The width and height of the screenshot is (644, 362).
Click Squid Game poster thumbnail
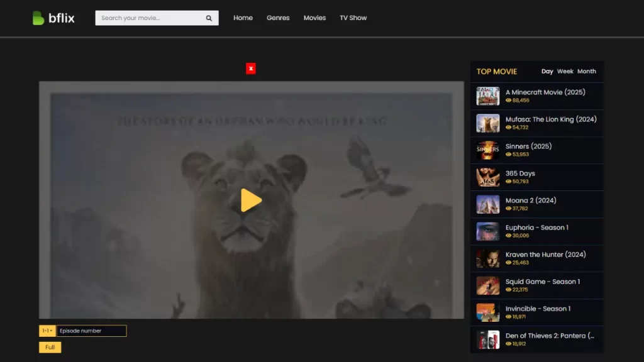click(488, 286)
